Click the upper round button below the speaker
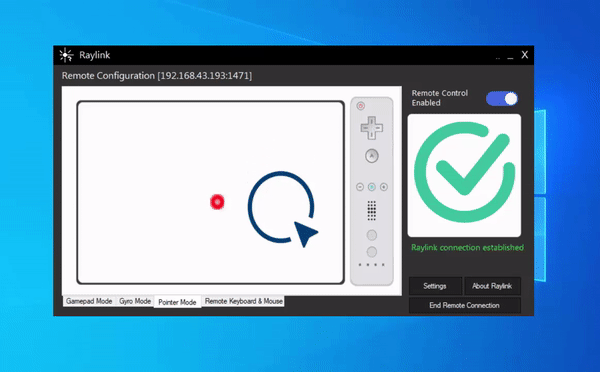The width and height of the screenshot is (600, 372). tap(372, 235)
